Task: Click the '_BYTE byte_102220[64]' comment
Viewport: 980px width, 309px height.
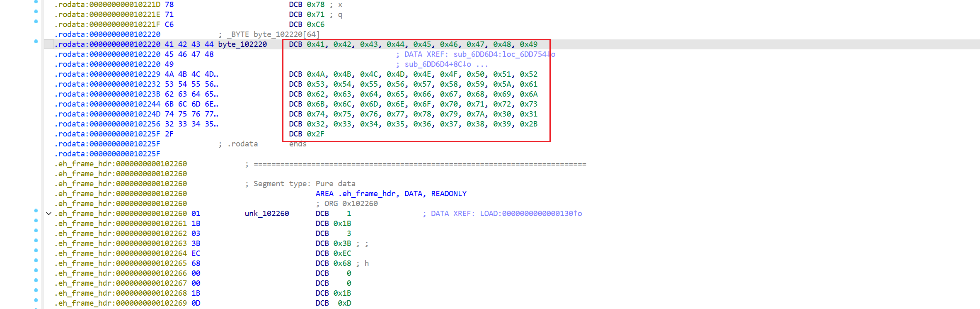Action: (x=269, y=34)
